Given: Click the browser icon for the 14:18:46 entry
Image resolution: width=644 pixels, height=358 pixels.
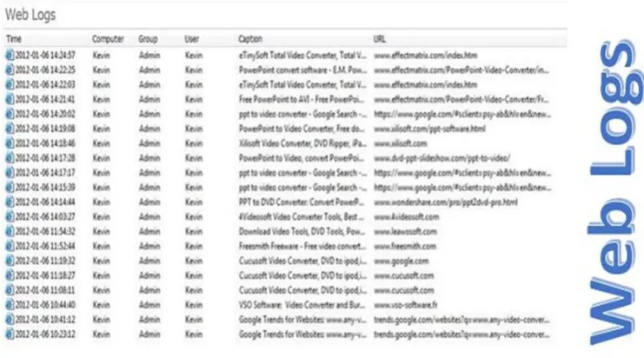Looking at the screenshot, I should [10, 143].
